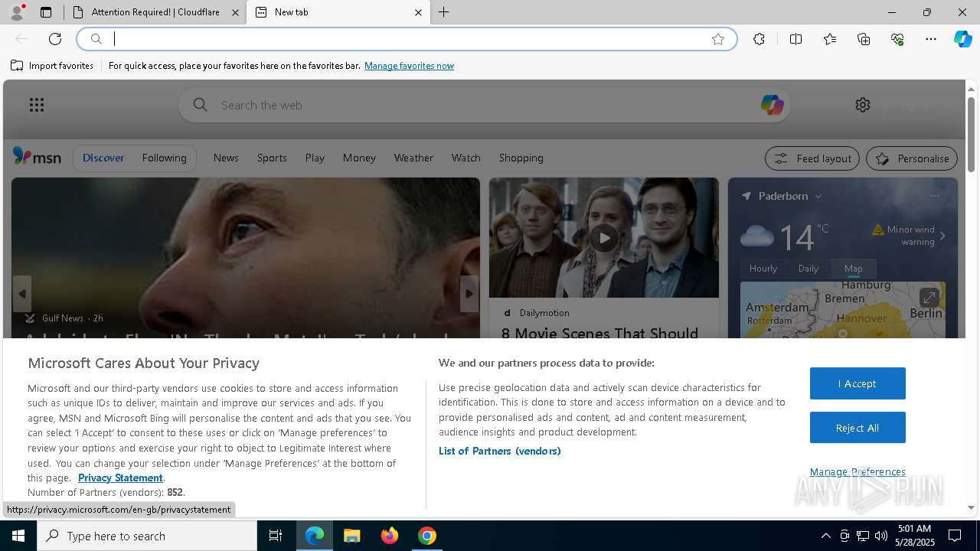Open the taskbar clock and date
The image size is (980, 551).
915,536
